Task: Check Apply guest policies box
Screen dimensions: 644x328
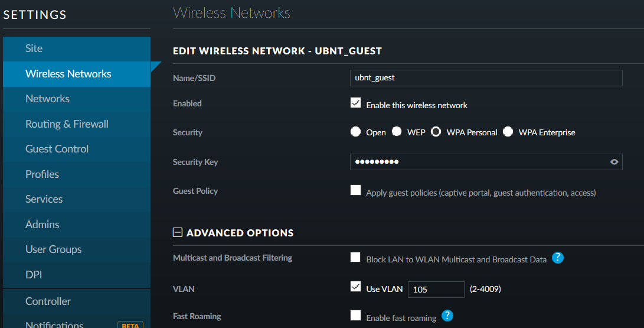Action: tap(356, 190)
